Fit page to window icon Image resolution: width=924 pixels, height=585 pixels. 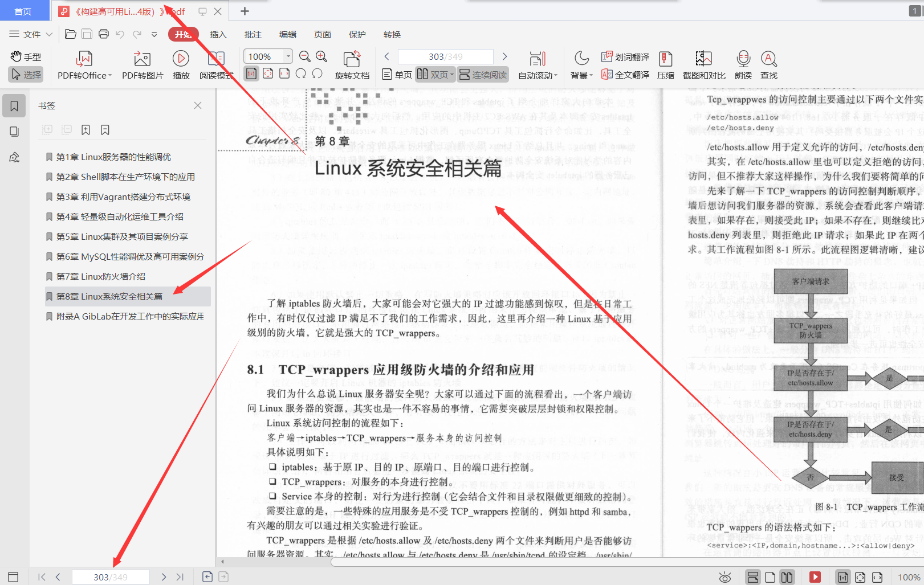point(268,73)
